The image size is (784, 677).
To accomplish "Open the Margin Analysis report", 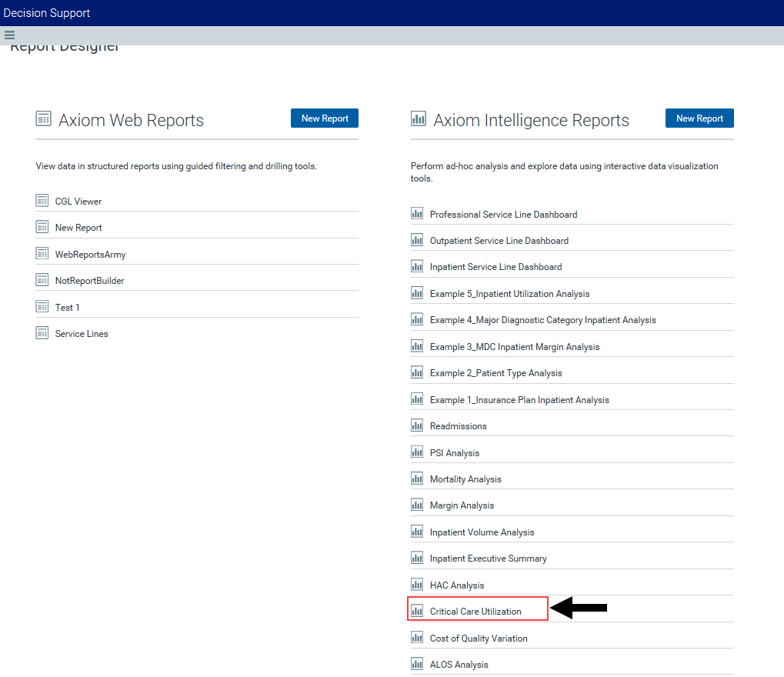I will click(462, 505).
